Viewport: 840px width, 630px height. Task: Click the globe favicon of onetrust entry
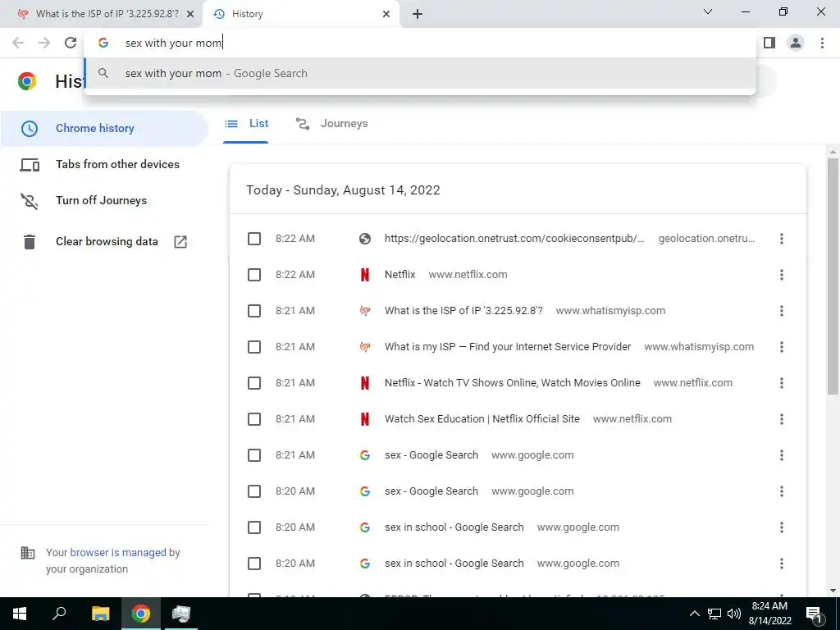pos(365,239)
